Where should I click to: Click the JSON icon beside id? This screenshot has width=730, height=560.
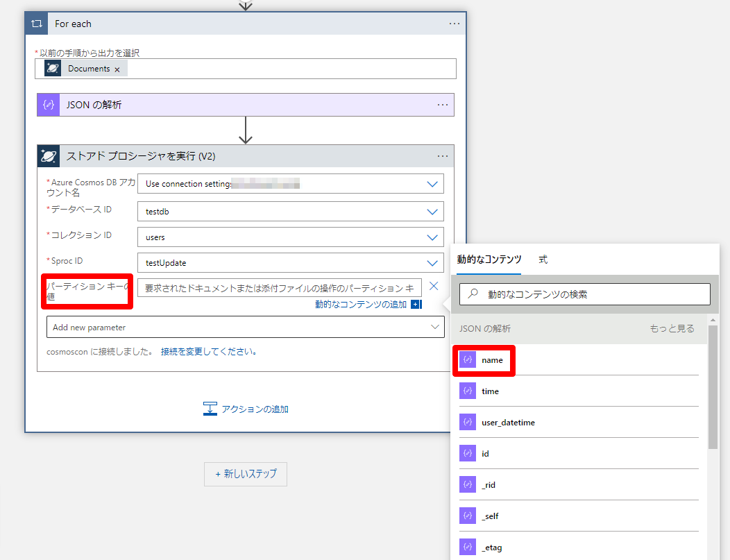coord(468,453)
